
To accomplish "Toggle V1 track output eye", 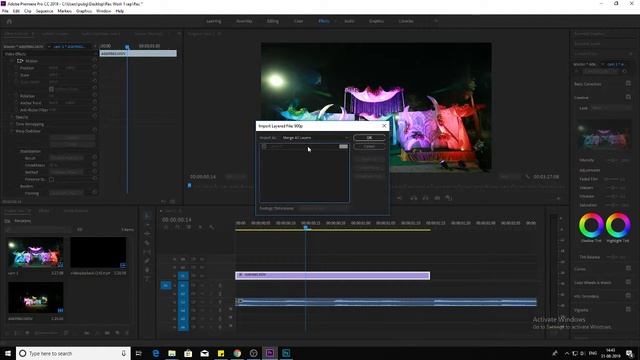I will 202,276.
